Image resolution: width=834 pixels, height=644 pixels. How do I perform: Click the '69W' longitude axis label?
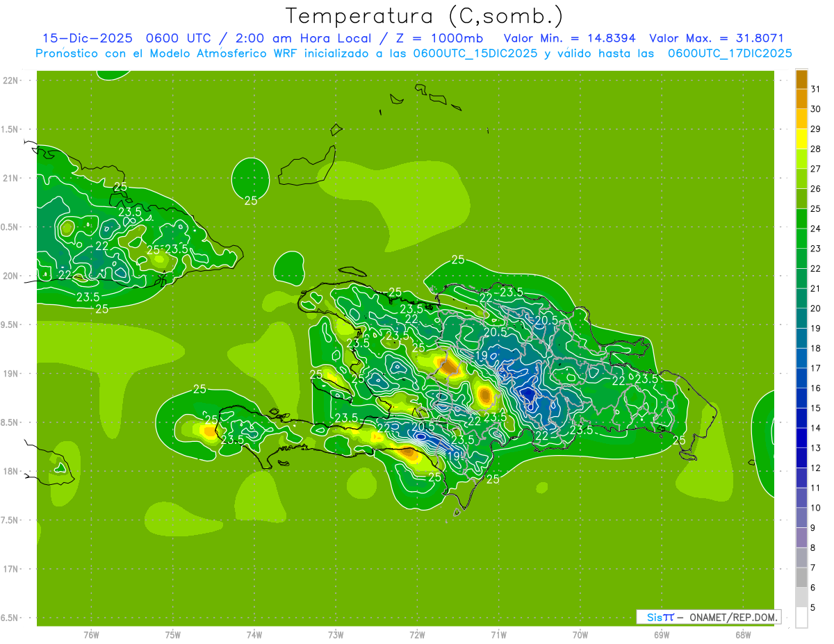point(662,634)
